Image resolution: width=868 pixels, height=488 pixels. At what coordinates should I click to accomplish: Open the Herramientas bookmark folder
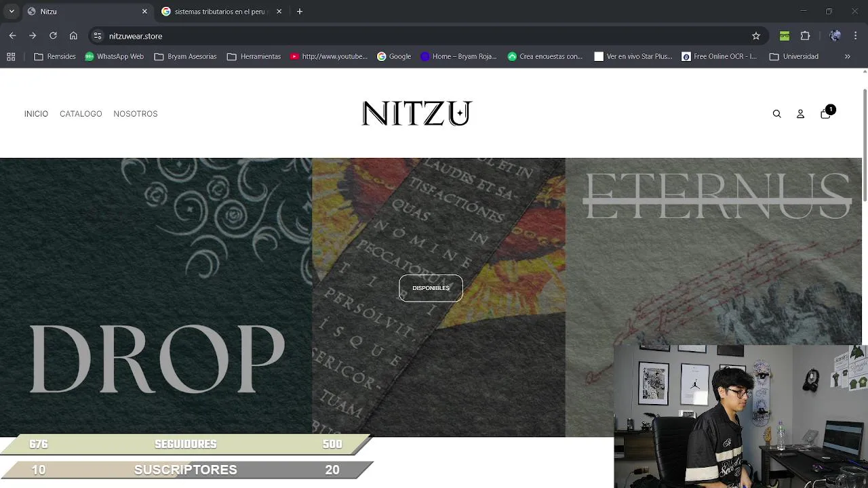click(254, 56)
